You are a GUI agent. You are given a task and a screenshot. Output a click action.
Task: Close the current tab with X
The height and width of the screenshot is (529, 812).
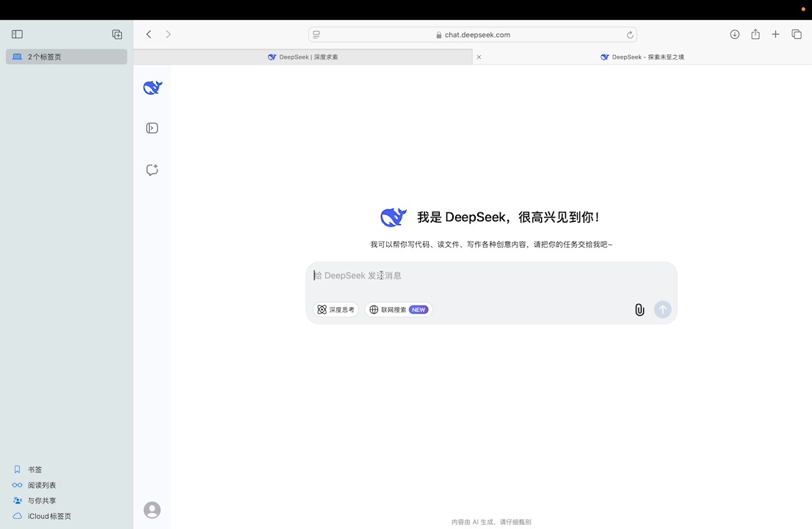point(479,57)
